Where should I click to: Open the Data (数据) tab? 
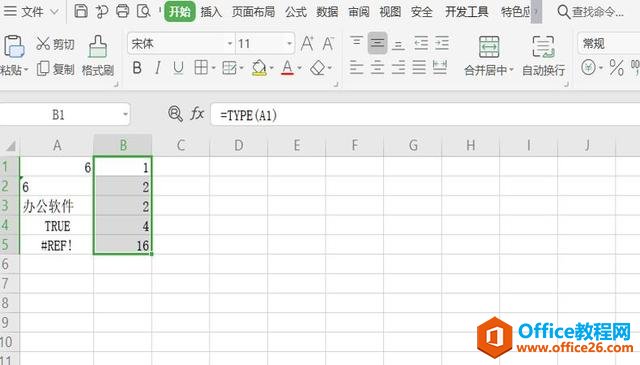coord(327,12)
